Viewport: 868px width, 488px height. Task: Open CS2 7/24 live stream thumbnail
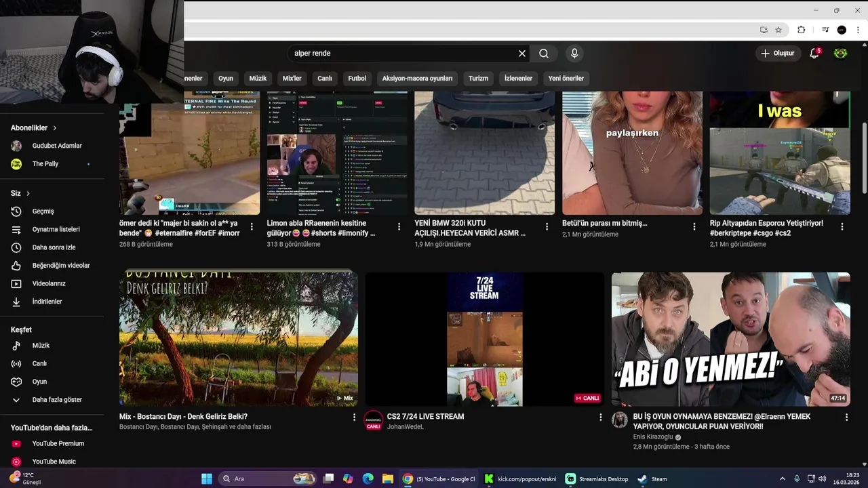coord(484,339)
